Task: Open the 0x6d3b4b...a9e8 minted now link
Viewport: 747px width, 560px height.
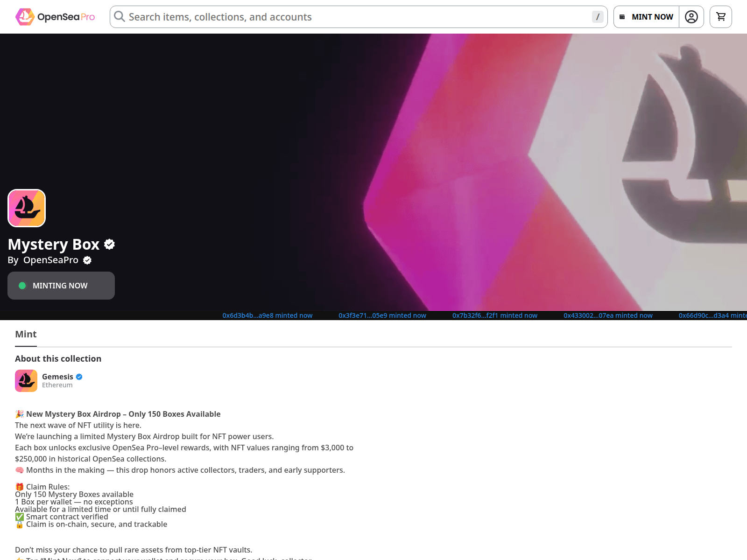Action: click(x=268, y=315)
